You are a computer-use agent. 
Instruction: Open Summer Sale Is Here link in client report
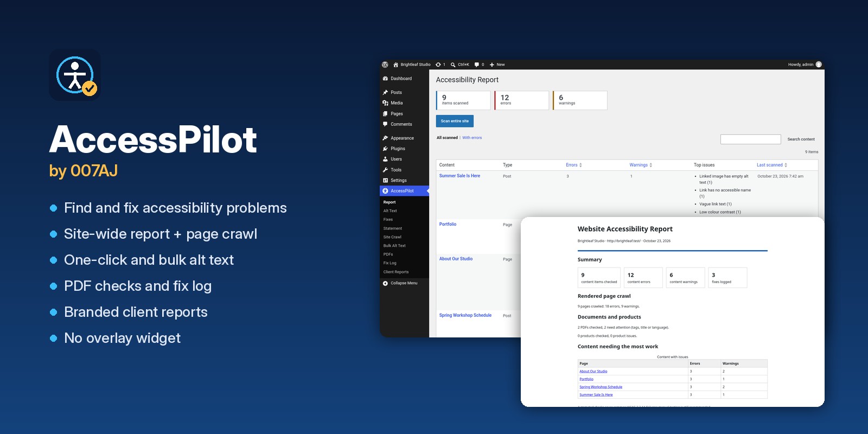(x=596, y=394)
